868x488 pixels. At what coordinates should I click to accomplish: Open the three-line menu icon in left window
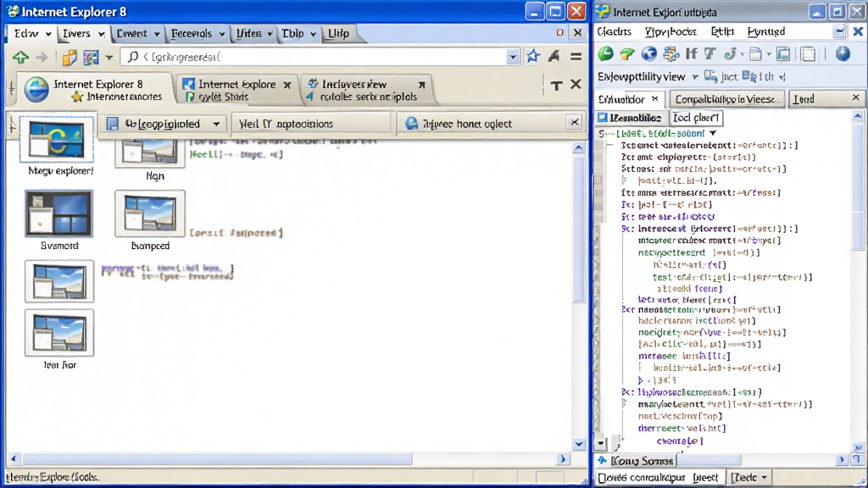576,57
